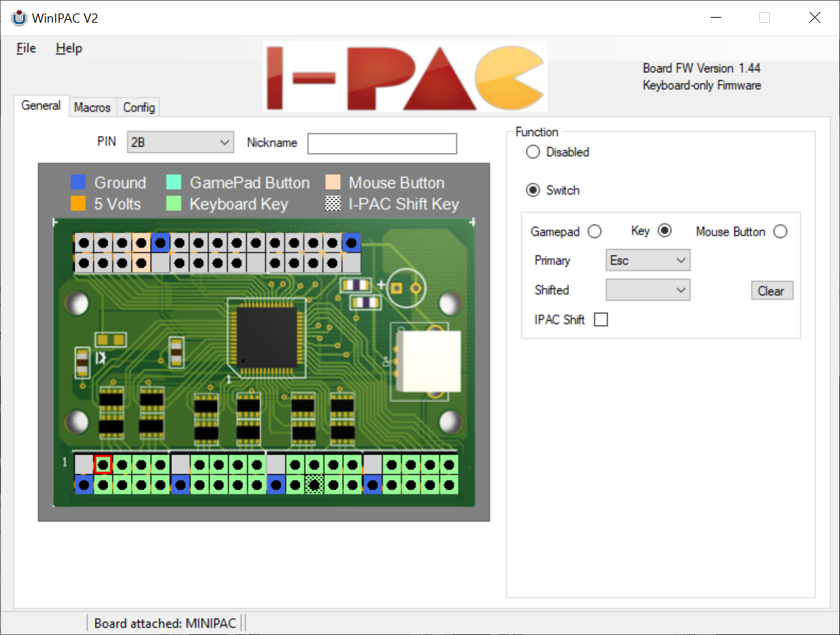Click the Nickname text field

coord(382,144)
